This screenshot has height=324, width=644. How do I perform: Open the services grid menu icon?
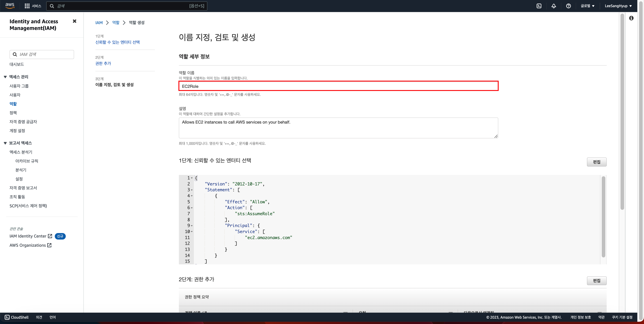click(x=27, y=6)
